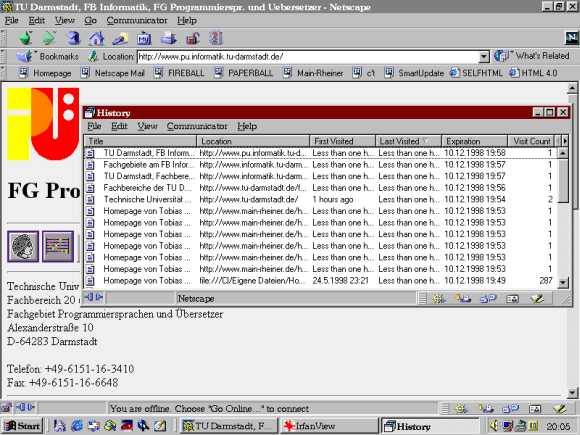Click the head portrait image on the page
580x435 pixels.
23,246
